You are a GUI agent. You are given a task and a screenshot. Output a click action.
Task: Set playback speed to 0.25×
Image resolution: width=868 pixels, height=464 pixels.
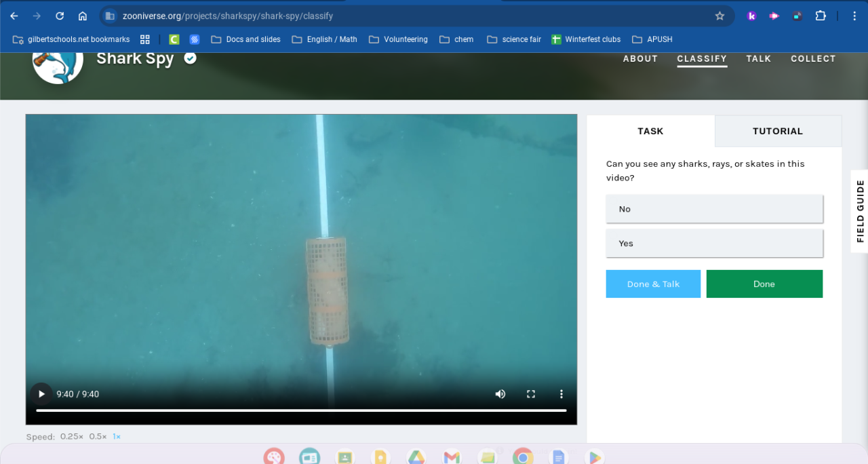coord(71,437)
